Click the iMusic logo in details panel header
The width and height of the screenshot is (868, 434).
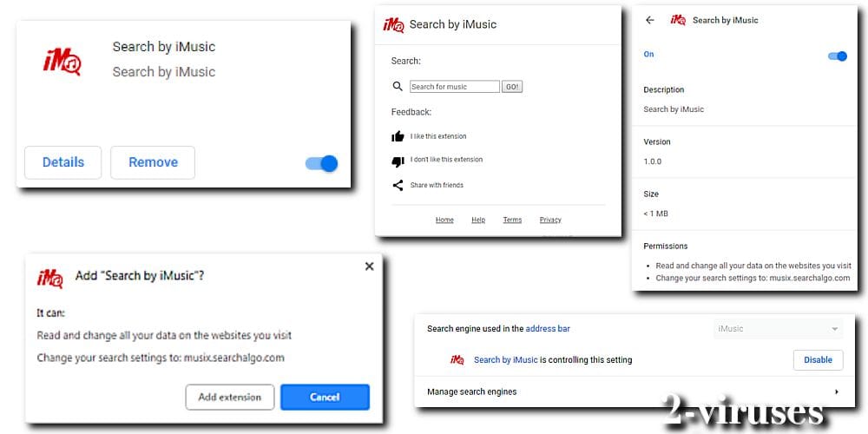[x=678, y=20]
